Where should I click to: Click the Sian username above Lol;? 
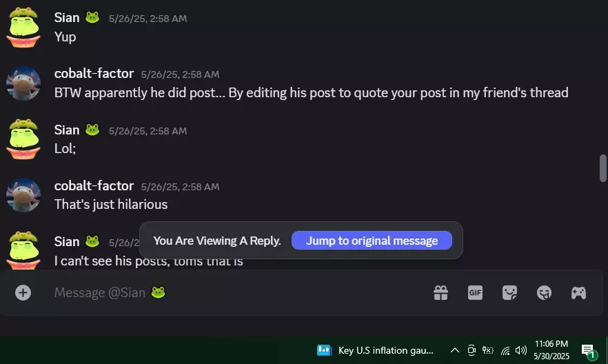coord(67,130)
